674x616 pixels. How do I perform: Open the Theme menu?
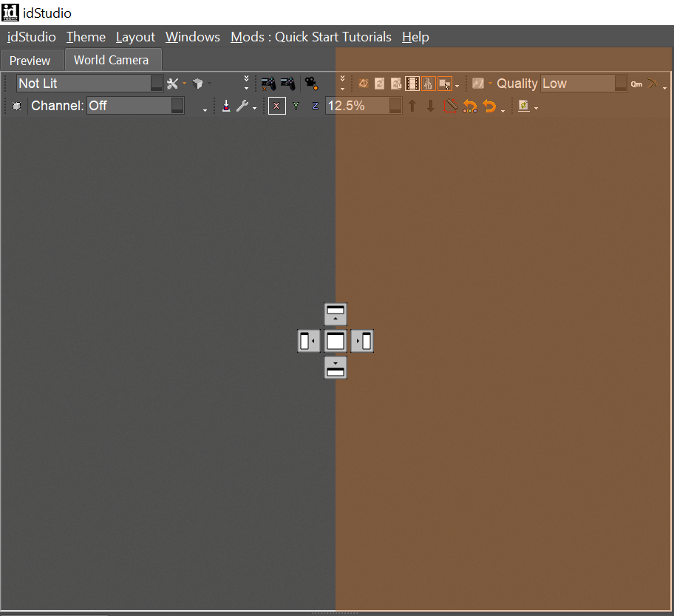tap(86, 37)
